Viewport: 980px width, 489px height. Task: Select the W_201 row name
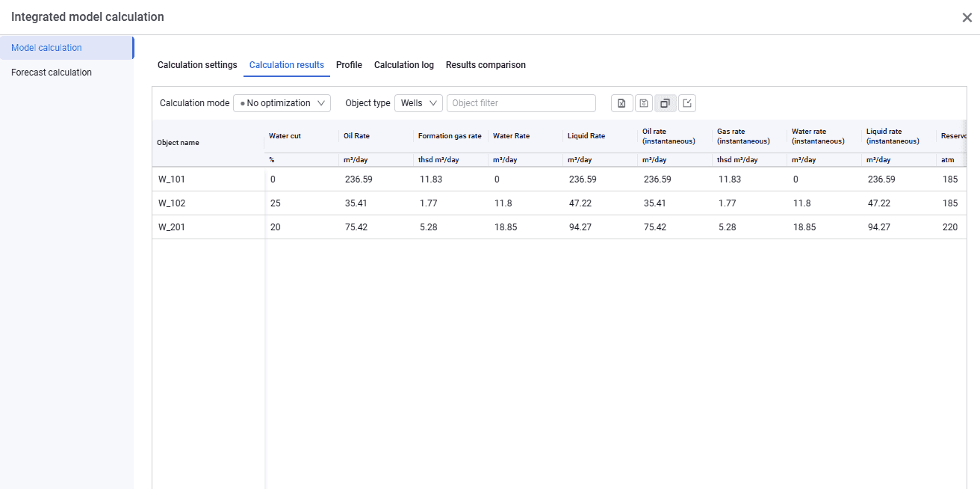point(172,227)
